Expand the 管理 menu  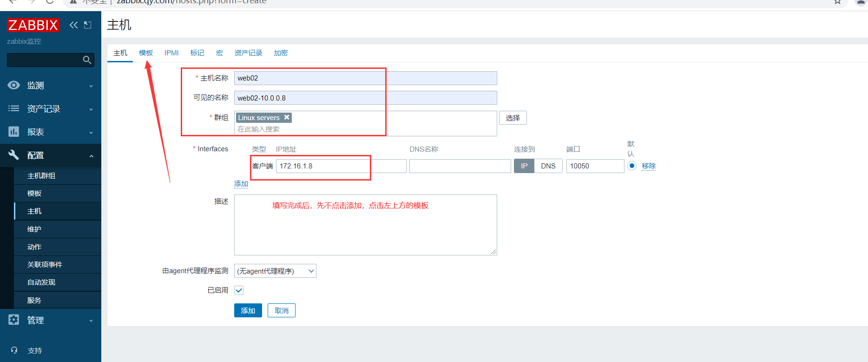[91, 321]
